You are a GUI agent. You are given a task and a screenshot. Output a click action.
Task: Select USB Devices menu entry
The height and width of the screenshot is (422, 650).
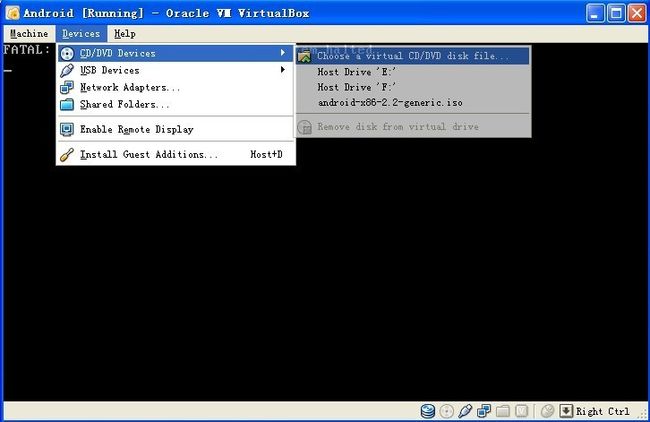click(x=176, y=70)
